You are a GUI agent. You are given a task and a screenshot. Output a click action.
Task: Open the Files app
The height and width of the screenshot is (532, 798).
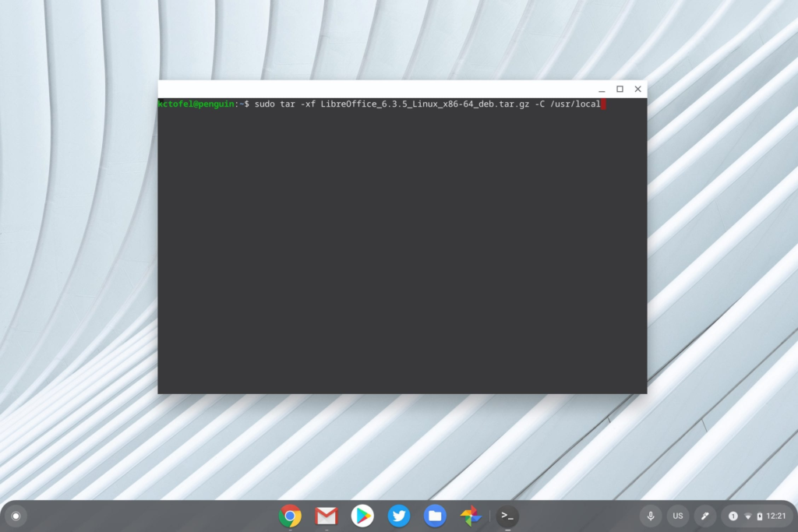pos(435,516)
